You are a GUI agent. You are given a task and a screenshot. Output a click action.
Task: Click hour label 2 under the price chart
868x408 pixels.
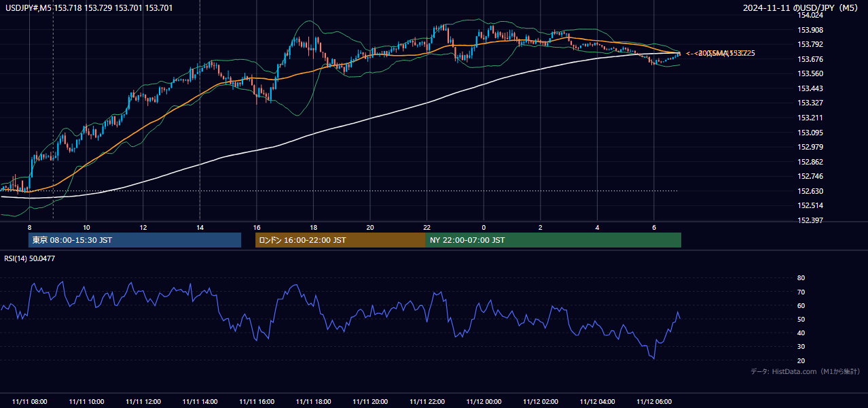[x=541, y=227]
